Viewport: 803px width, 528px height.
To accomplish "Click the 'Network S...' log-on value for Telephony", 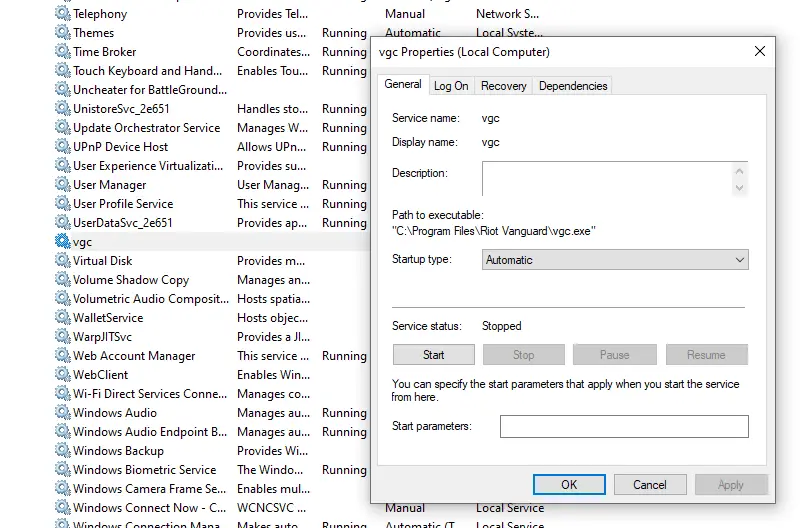I will 507,14.
